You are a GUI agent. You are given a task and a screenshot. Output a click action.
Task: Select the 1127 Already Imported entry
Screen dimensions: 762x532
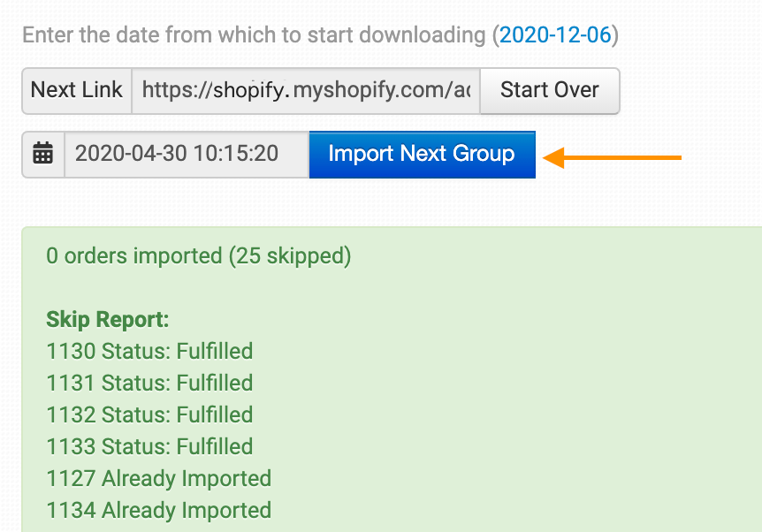point(159,479)
